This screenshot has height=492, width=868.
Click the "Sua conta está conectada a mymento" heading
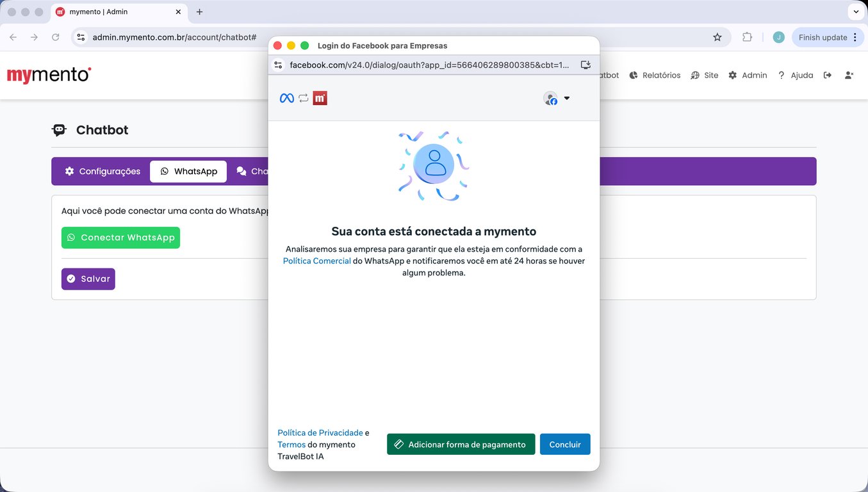click(434, 231)
